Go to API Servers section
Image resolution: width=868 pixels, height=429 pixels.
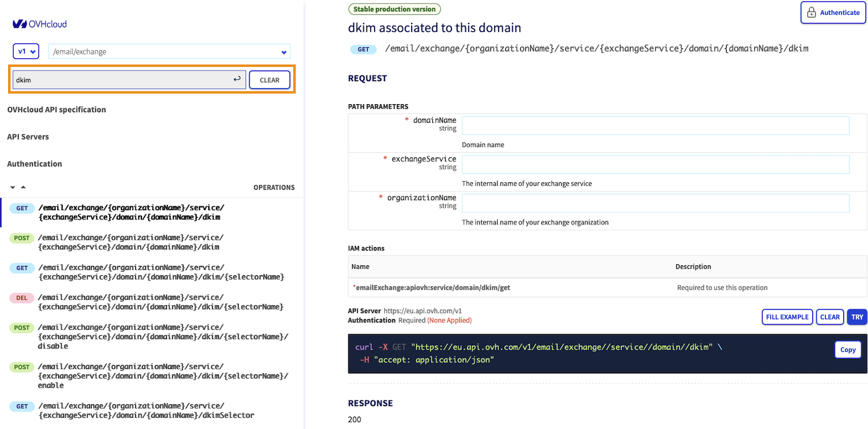28,137
